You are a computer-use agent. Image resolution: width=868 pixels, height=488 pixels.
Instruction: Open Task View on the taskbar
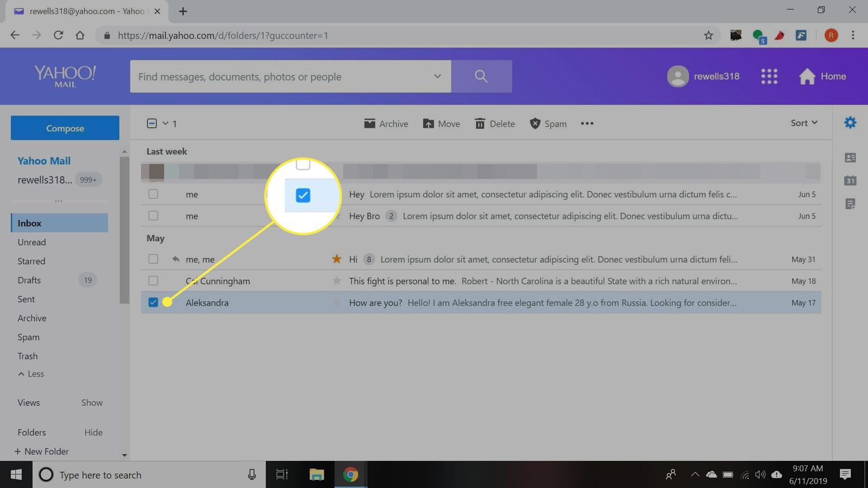point(282,475)
